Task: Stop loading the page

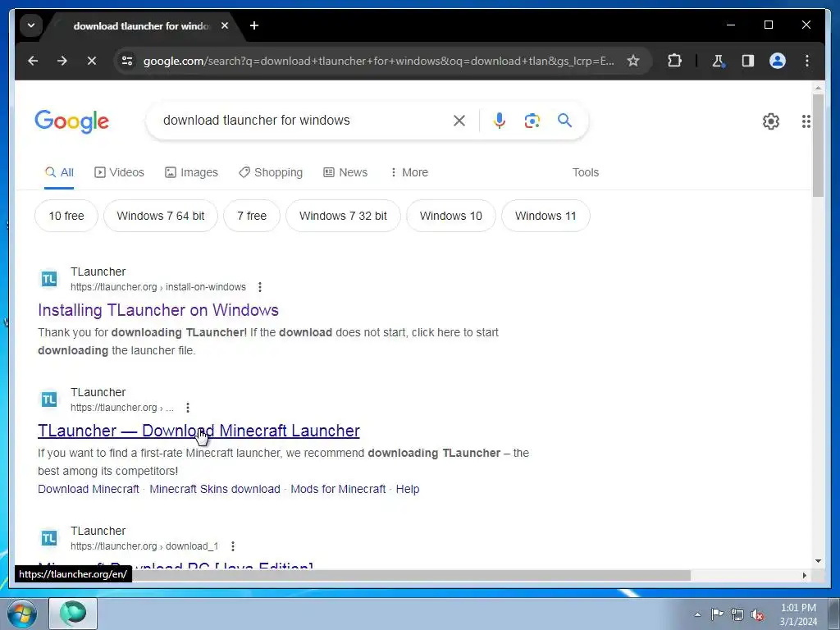Action: pyautogui.click(x=92, y=61)
